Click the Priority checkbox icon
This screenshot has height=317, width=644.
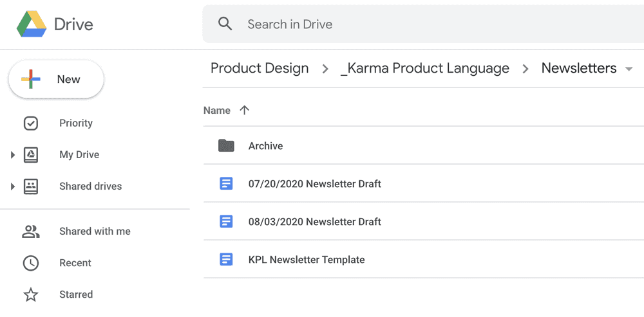click(x=31, y=123)
